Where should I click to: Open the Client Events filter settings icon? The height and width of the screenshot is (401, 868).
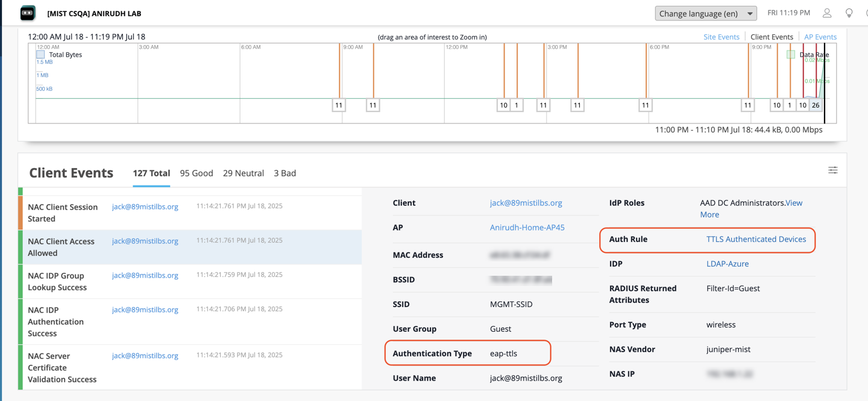point(832,170)
